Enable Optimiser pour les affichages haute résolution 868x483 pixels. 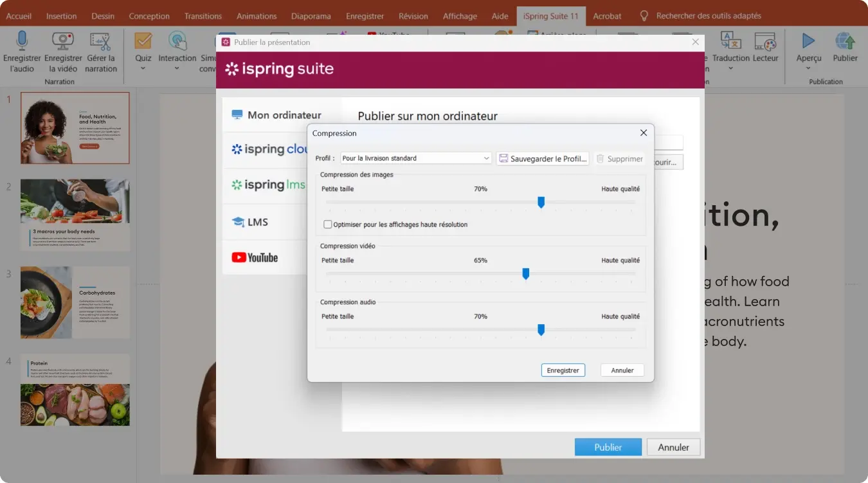328,224
